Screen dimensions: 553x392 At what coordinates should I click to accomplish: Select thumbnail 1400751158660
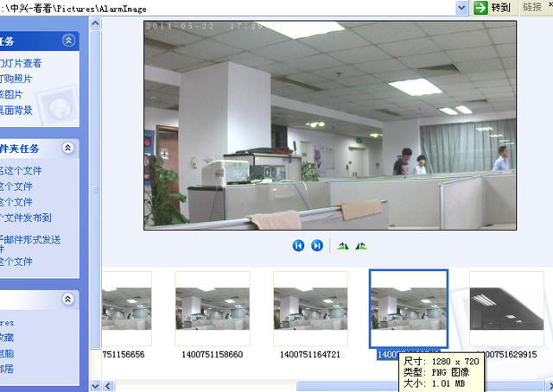(213, 308)
